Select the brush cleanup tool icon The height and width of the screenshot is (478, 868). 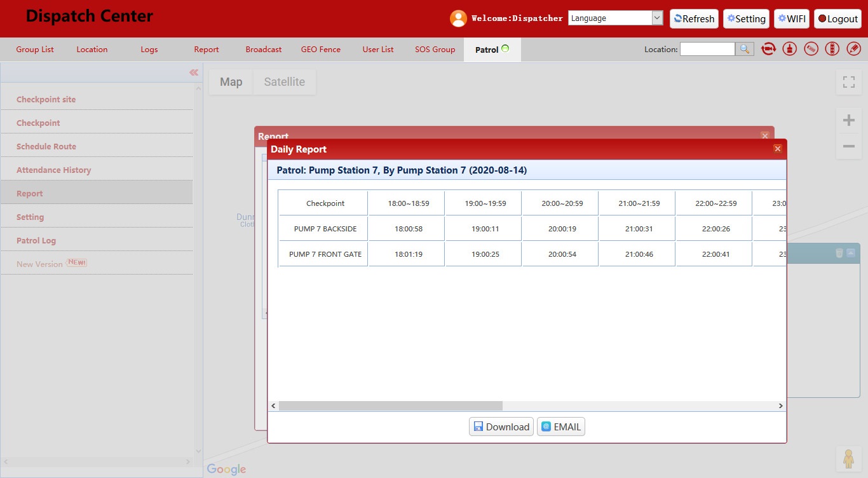[790, 49]
